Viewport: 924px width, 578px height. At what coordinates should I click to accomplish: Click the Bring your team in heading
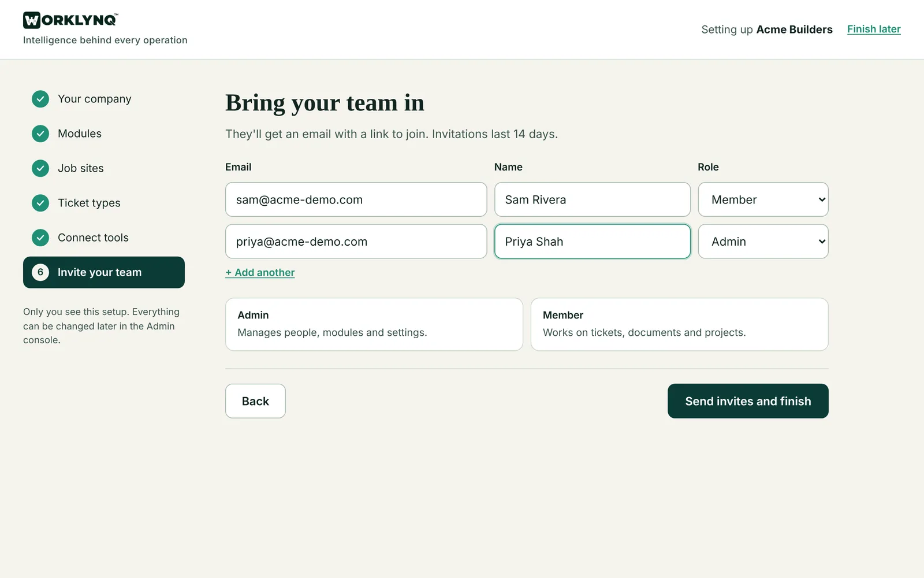click(x=325, y=103)
